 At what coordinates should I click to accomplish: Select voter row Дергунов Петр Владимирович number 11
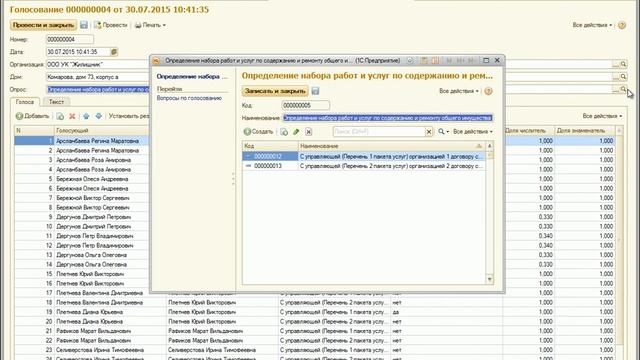(82, 236)
